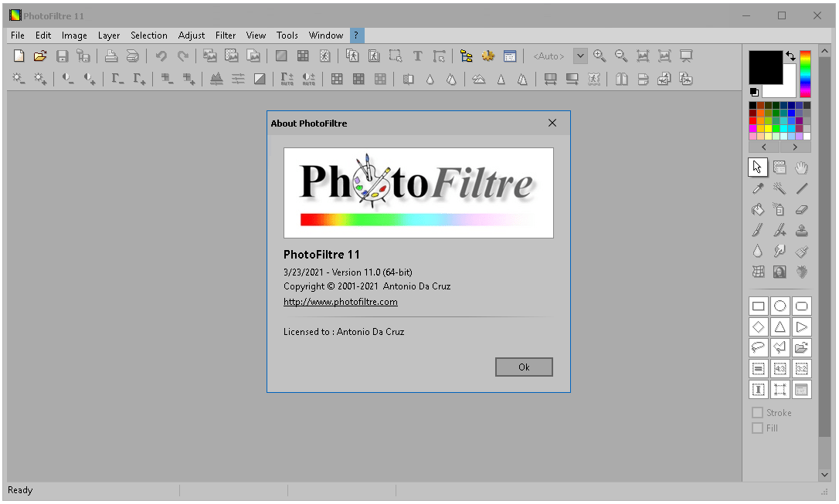Open the Adjust menu
Screen dimensions: 839x504
pos(192,36)
